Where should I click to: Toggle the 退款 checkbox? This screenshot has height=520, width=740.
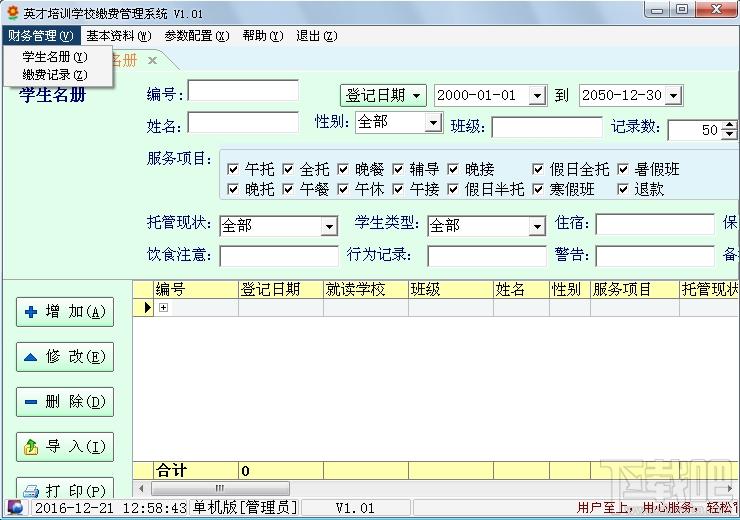tap(623, 189)
